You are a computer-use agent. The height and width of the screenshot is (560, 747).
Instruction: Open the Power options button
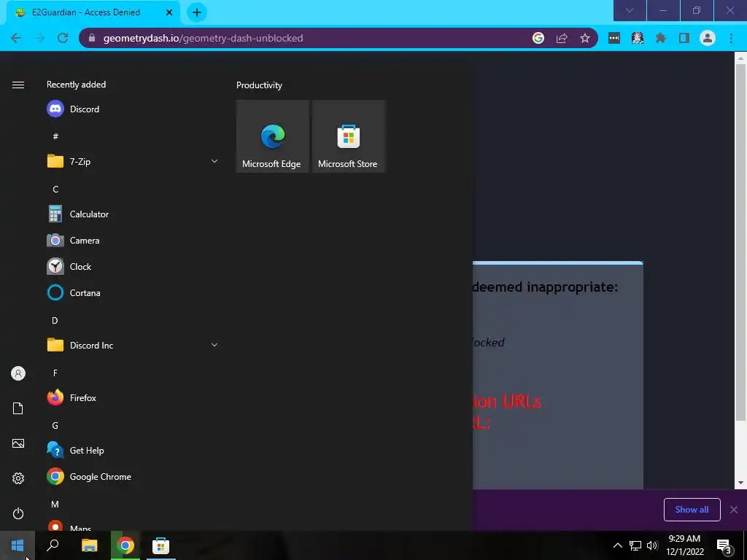(x=18, y=513)
